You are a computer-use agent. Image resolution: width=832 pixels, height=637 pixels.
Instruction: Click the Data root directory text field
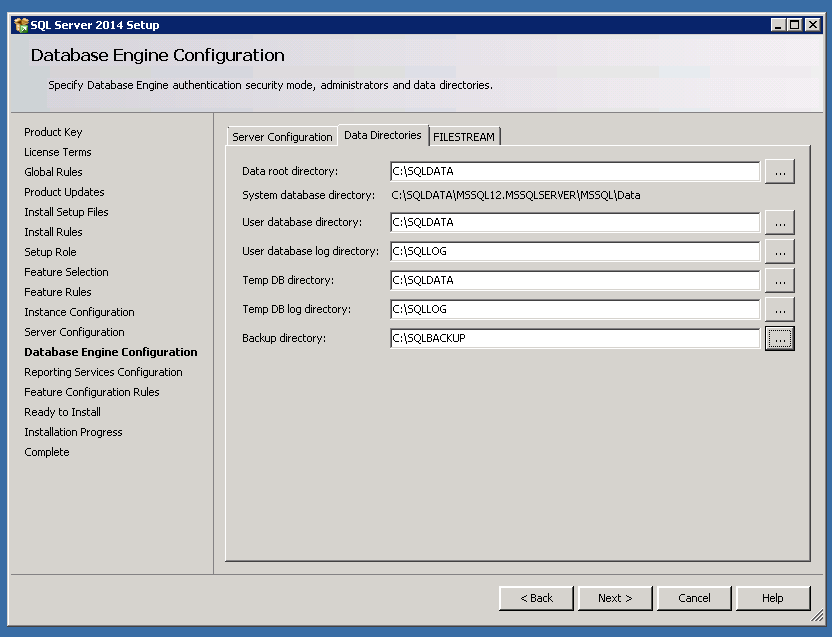[x=575, y=172]
